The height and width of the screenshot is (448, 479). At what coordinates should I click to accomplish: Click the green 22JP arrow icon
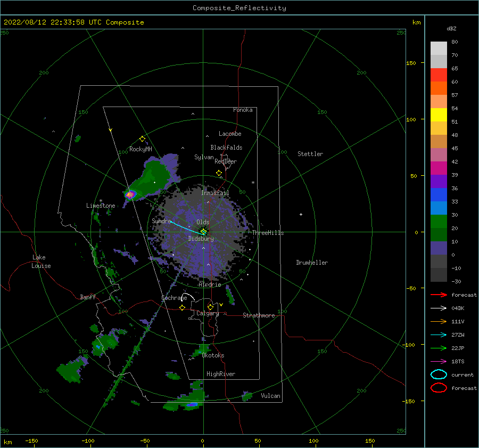click(439, 348)
